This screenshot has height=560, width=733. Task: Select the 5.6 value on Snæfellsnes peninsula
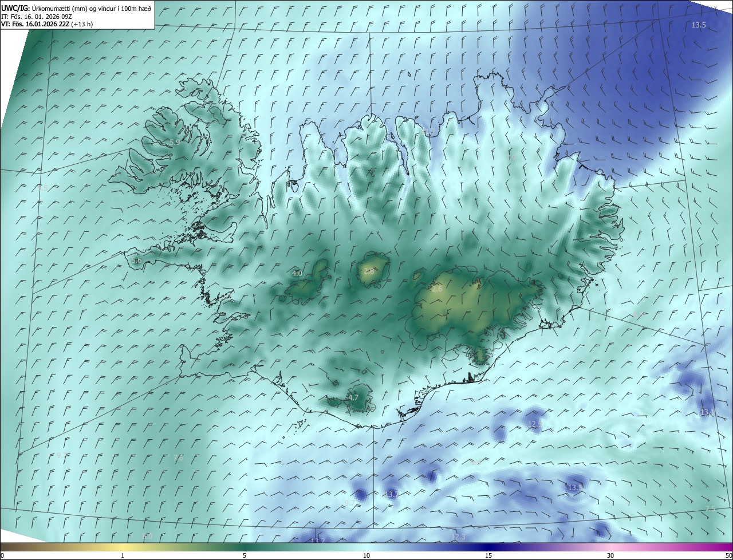(x=136, y=261)
